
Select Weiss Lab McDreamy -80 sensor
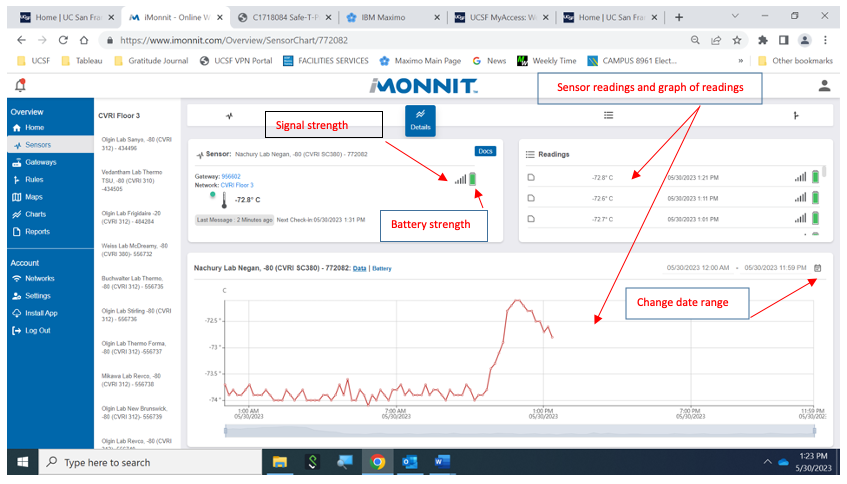pyautogui.click(x=135, y=250)
